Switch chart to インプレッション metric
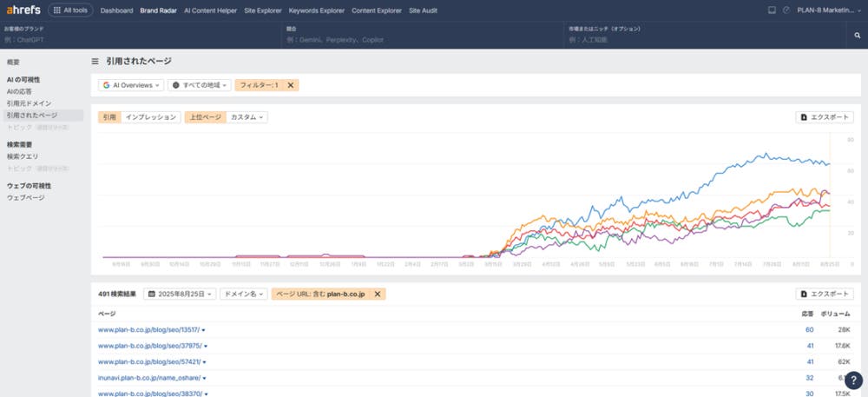Screen dimensions: 868x397 151,117
